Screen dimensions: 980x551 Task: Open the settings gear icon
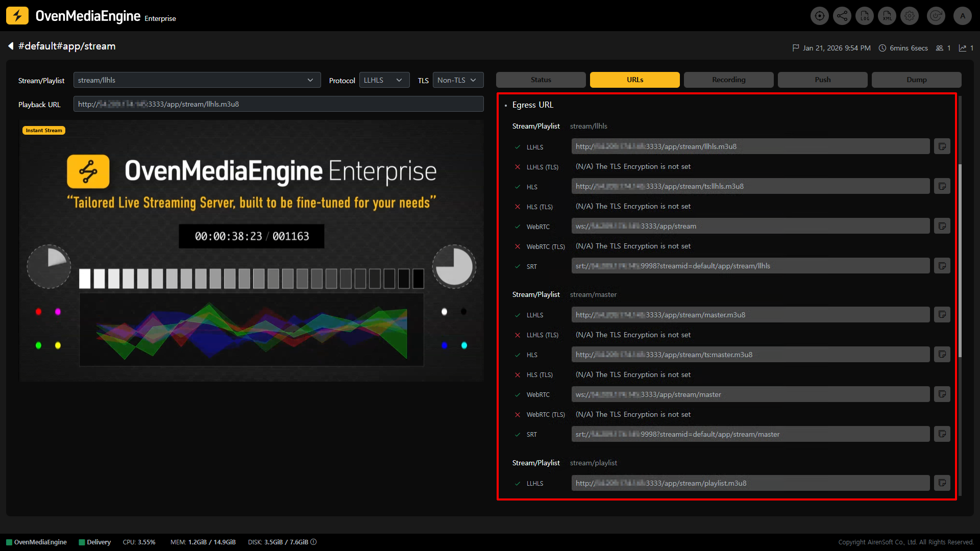910,16
